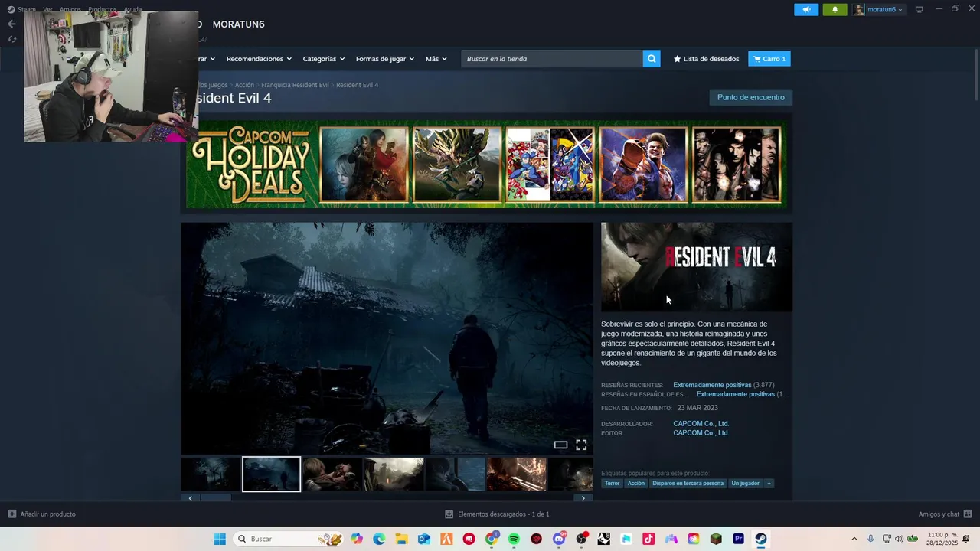
Task: Switch screenshot viewer to theater mode icon
Action: pos(560,445)
